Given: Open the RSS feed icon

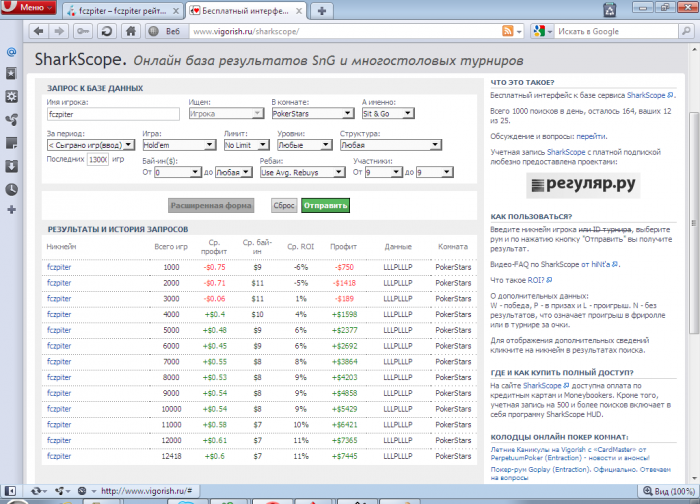Looking at the screenshot, I should click(x=508, y=31).
